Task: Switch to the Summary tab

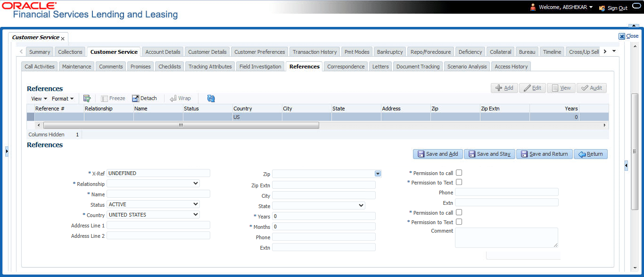Action: tap(40, 52)
